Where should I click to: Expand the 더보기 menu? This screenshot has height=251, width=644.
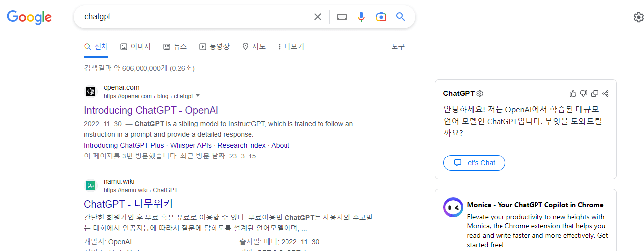pyautogui.click(x=291, y=47)
